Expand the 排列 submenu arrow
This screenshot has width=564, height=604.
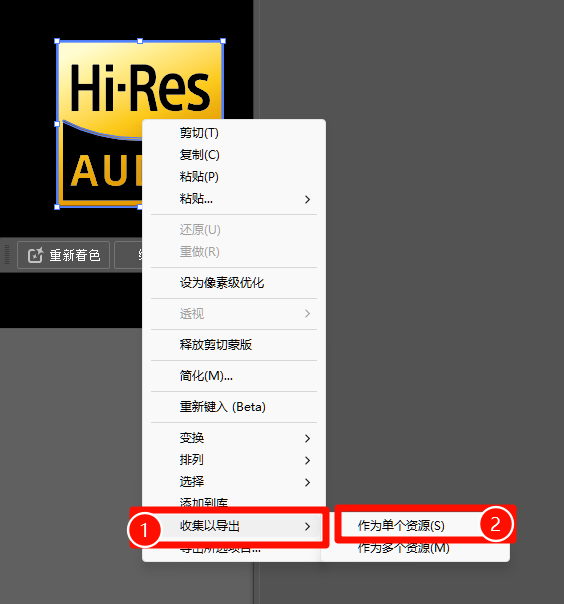pyautogui.click(x=307, y=460)
